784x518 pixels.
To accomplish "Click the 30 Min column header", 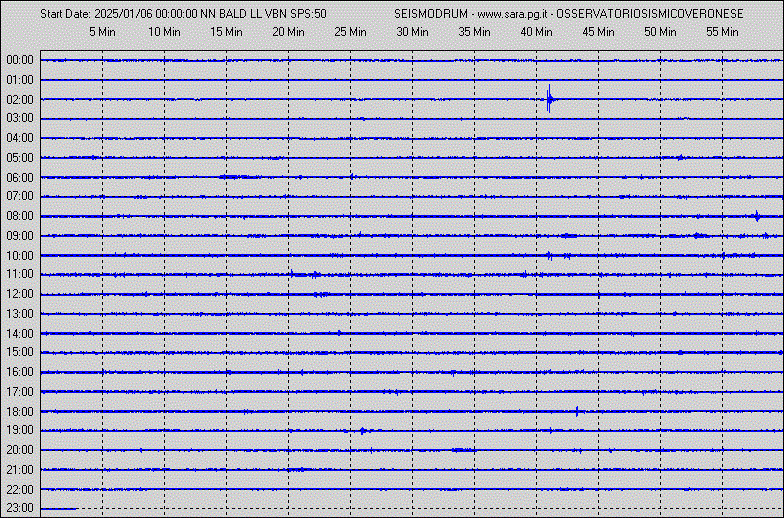I will 412,32.
